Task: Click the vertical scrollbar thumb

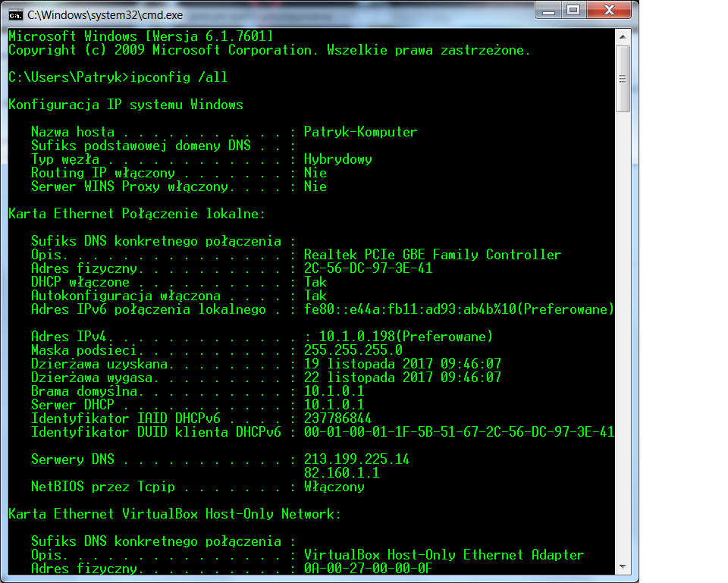Action: click(623, 79)
